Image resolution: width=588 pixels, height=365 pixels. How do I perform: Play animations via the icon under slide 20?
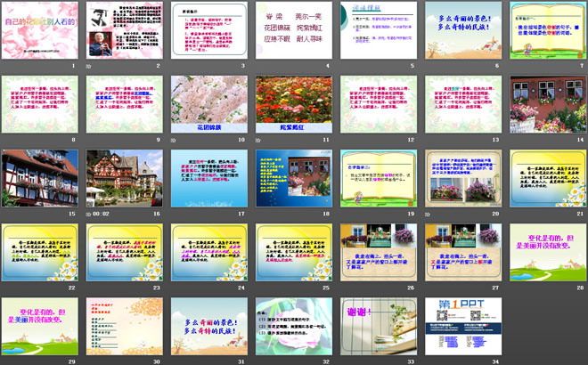click(x=429, y=214)
